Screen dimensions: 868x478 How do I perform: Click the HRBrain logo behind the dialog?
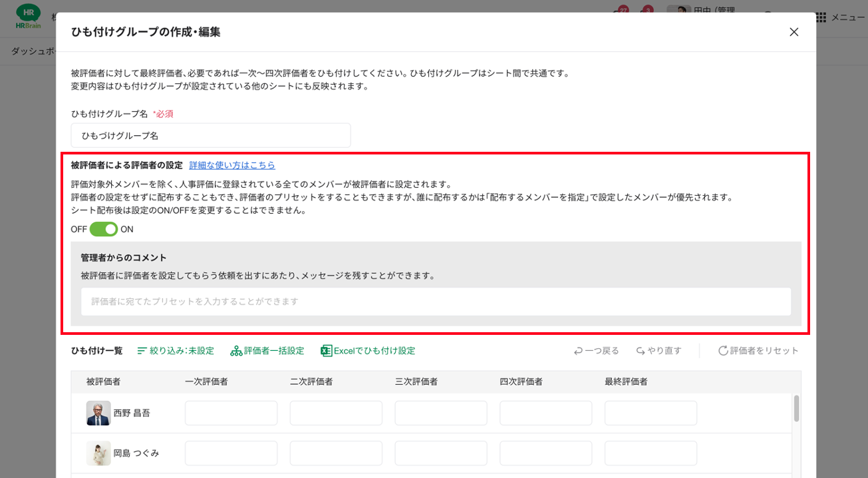[x=28, y=17]
